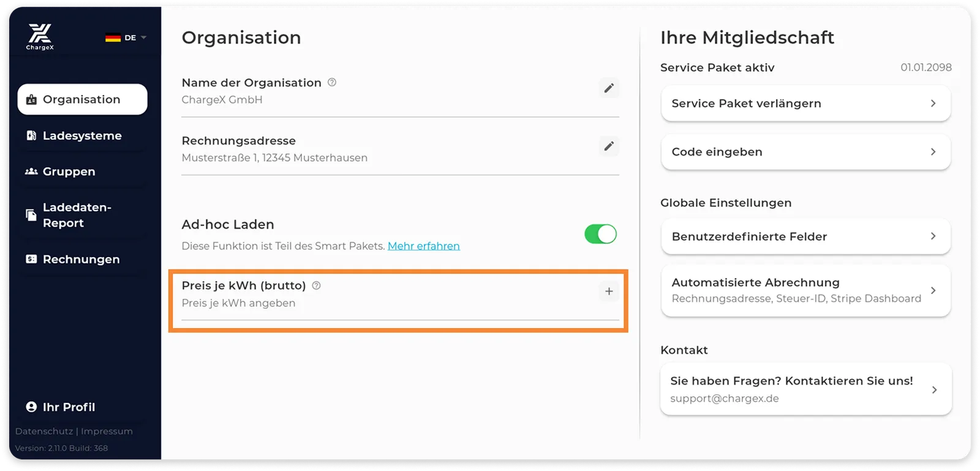Click the Ladesysteme charging station icon
Image resolution: width=980 pixels, height=471 pixels.
pyautogui.click(x=31, y=135)
